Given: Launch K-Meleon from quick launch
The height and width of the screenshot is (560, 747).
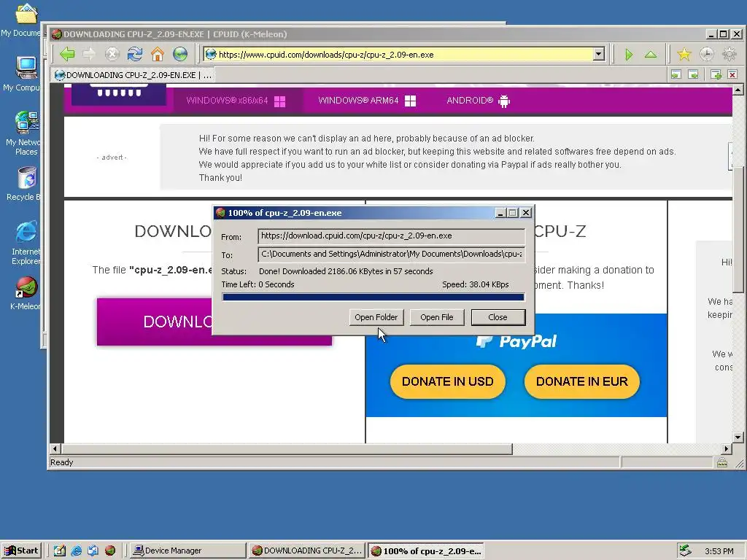Looking at the screenshot, I should [110, 551].
